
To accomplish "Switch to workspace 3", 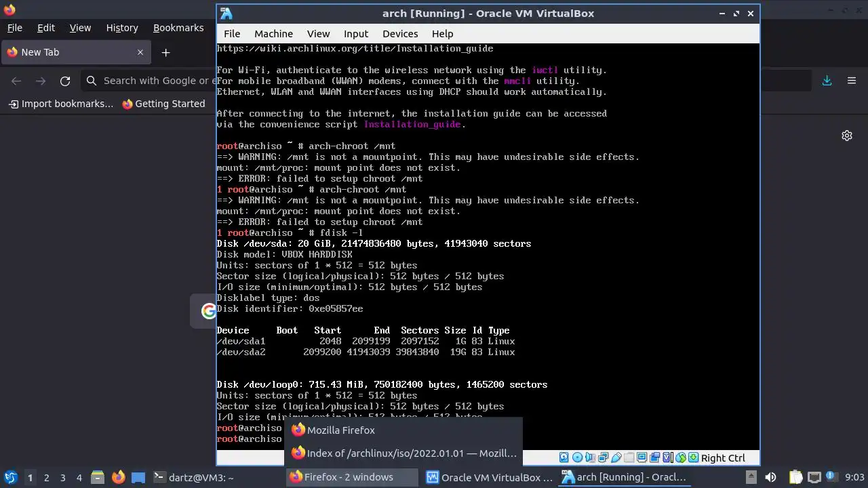I will pyautogui.click(x=62, y=477).
